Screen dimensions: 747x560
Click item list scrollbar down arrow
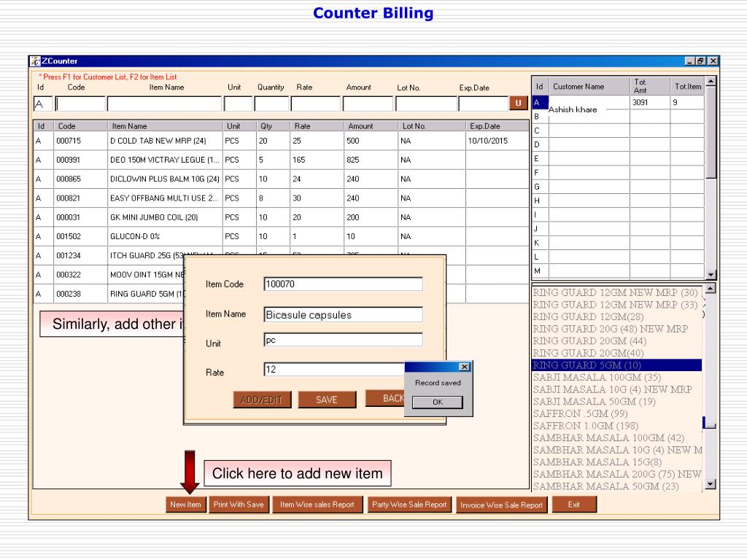click(x=710, y=484)
